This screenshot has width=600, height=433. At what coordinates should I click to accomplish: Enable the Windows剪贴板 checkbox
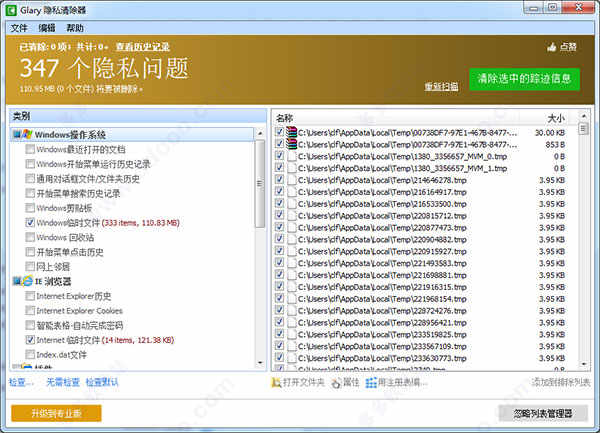click(30, 208)
